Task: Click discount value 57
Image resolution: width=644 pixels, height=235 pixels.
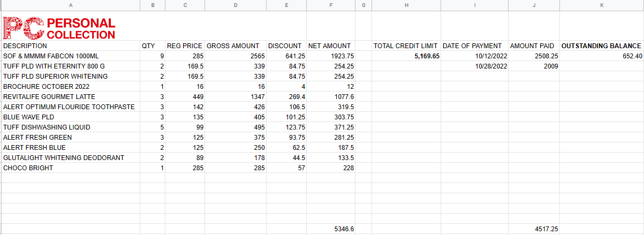Action: point(286,168)
